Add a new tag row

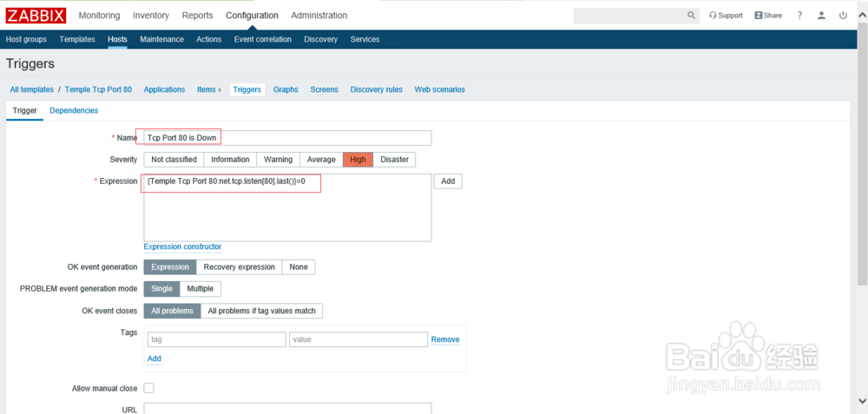pos(155,358)
